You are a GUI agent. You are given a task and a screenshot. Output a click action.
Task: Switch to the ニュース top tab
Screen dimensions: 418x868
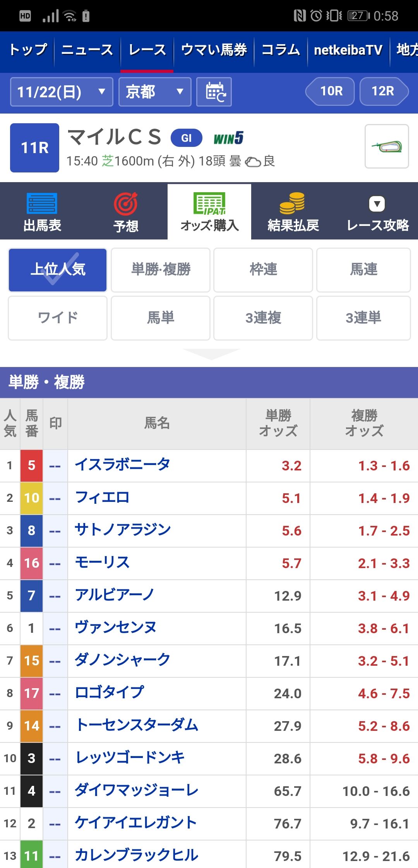pos(87,50)
